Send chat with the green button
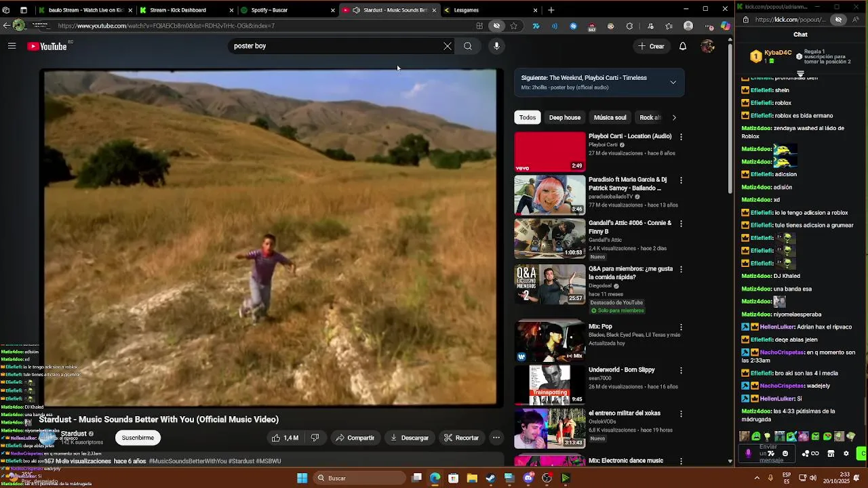Image resolution: width=868 pixels, height=488 pixels. tap(862, 453)
